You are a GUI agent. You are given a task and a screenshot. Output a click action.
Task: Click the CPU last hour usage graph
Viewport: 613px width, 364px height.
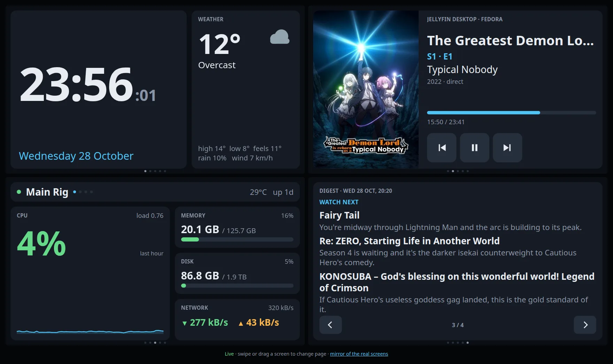pos(90,332)
